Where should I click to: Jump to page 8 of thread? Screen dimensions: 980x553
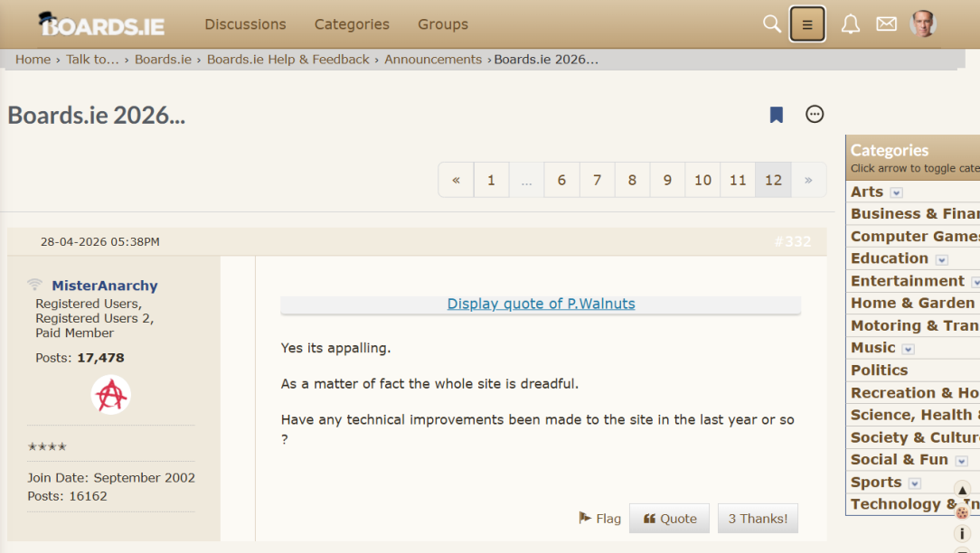[632, 180]
